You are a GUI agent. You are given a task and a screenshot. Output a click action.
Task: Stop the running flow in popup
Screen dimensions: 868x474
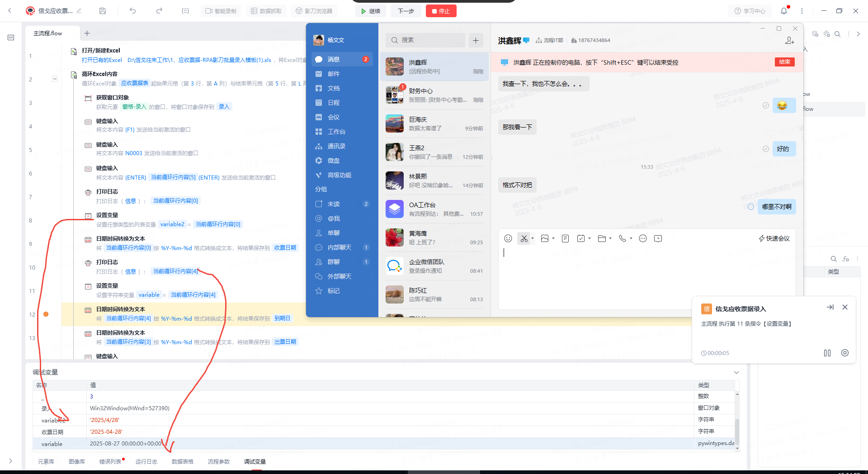845,353
